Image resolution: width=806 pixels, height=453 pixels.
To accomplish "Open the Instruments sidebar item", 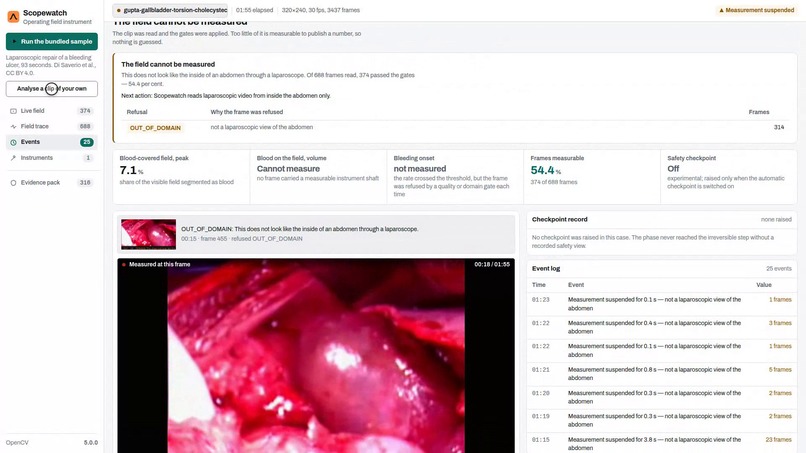I will coord(51,158).
